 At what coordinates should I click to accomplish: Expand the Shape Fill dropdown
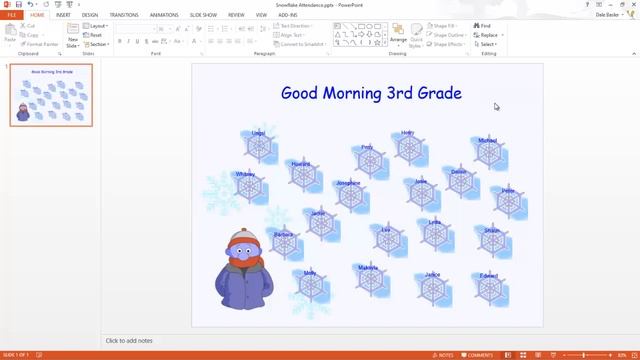[x=443, y=26]
